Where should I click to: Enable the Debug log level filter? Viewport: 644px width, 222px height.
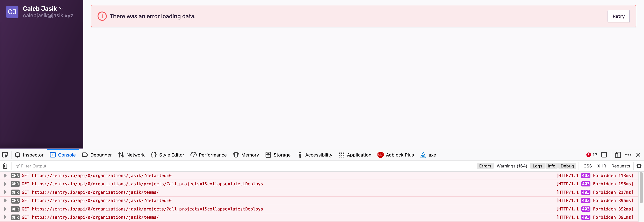click(567, 166)
